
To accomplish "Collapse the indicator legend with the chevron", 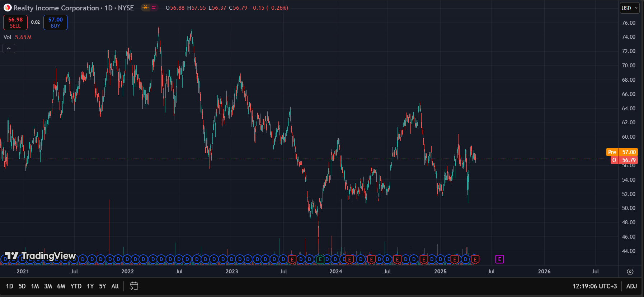I will pos(9,48).
